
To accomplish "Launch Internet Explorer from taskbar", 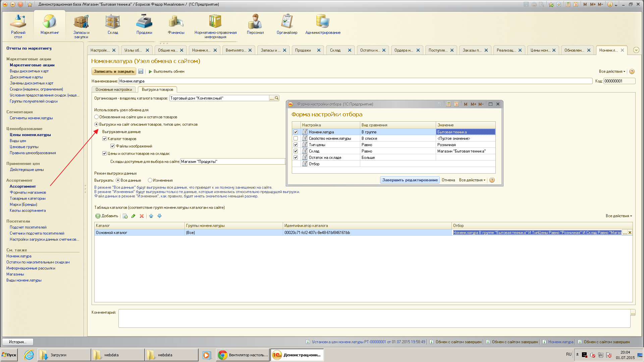I will [29, 355].
